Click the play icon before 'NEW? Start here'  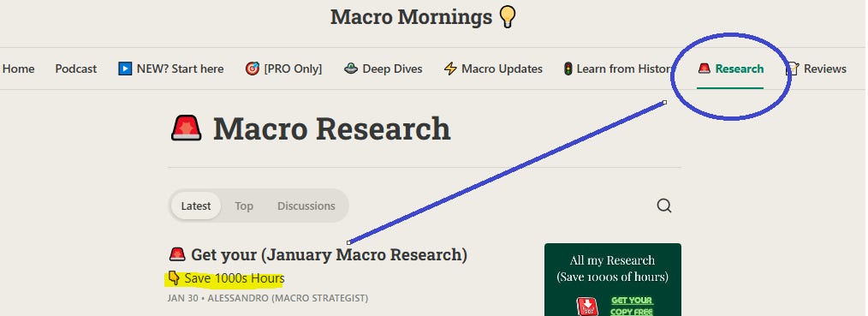125,69
